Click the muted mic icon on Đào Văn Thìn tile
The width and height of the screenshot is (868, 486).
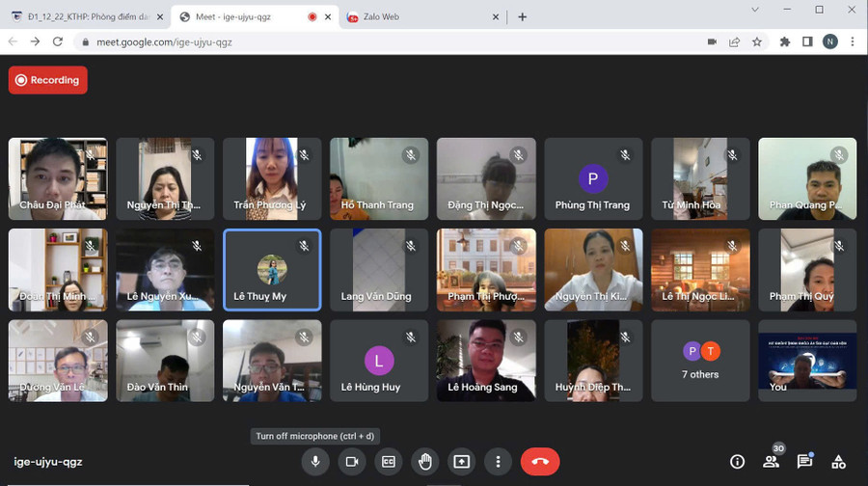tap(197, 337)
